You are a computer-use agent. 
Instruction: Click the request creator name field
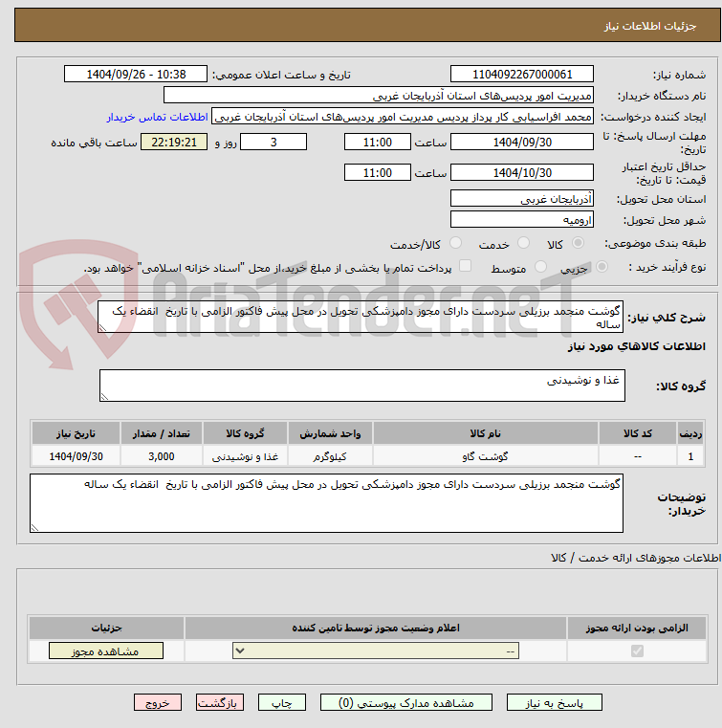point(403,117)
